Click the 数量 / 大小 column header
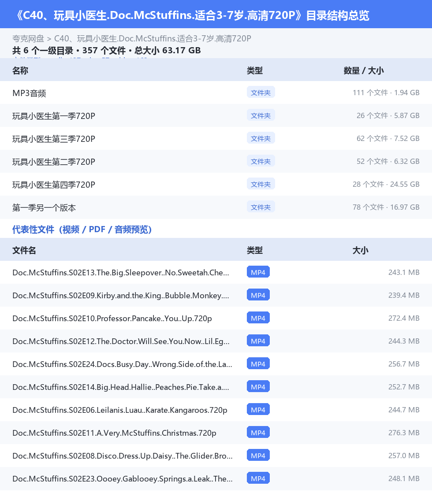This screenshot has width=432, height=504. 364,70
